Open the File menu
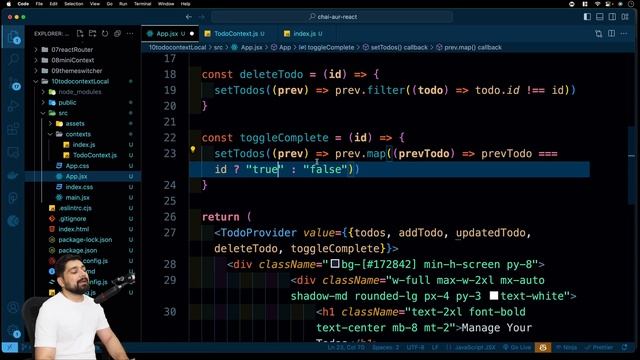Viewport: 640px width, 360px height. (x=39, y=4)
